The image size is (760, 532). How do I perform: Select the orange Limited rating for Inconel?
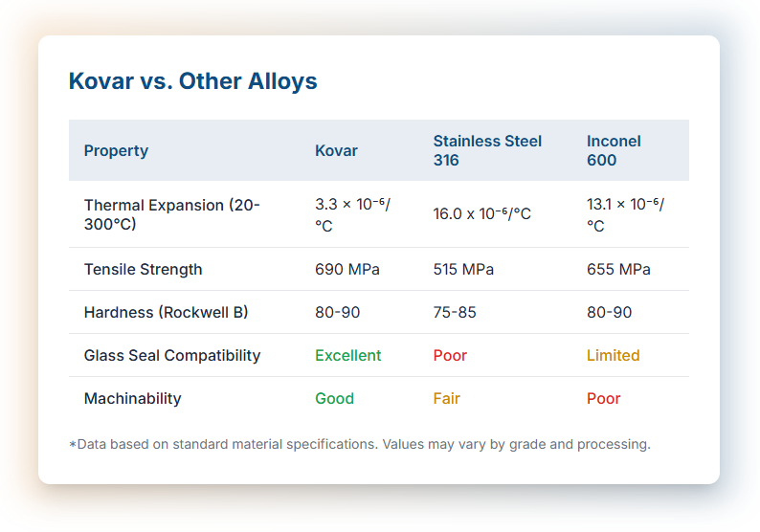coord(613,355)
